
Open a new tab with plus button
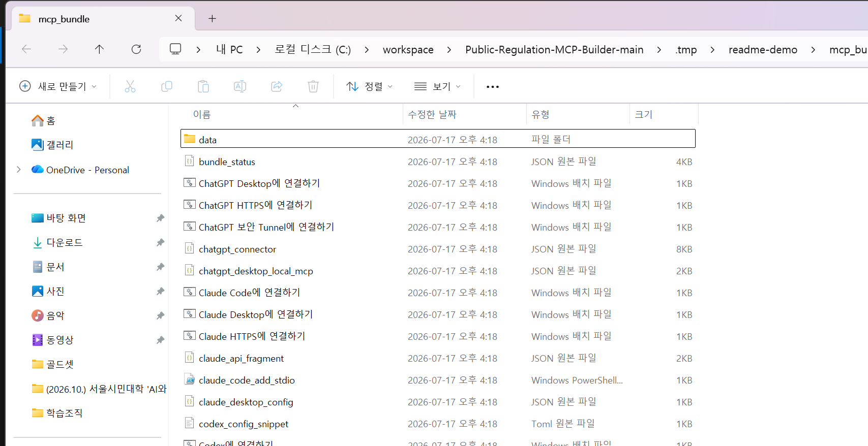(x=213, y=19)
